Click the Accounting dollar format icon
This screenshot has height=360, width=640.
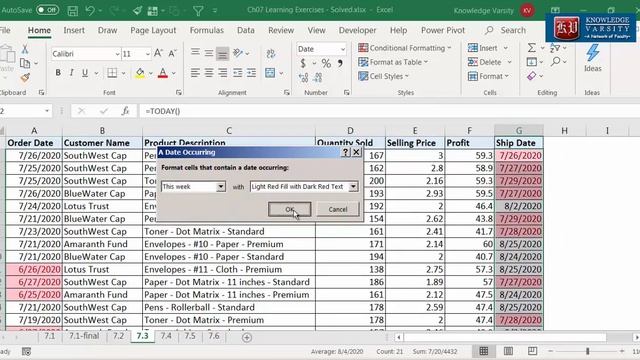click(x=303, y=63)
